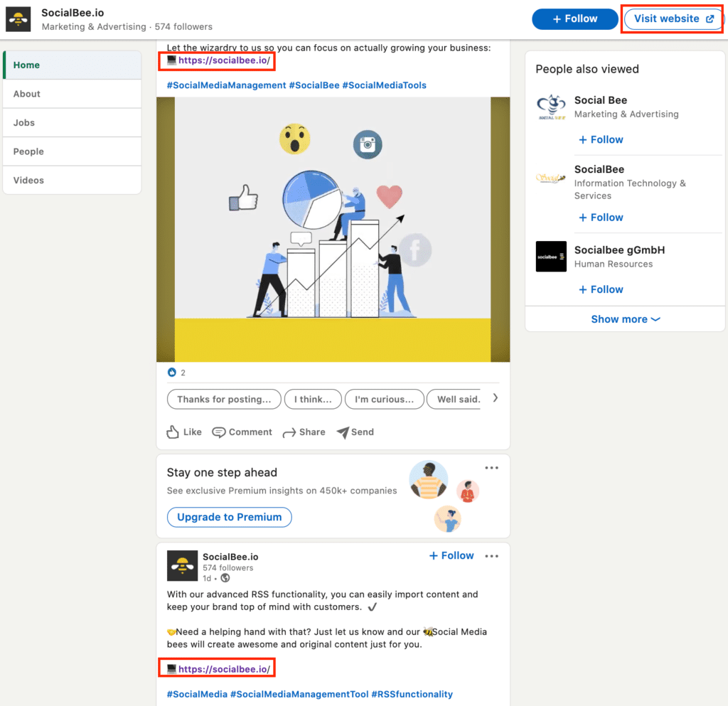Click the 'Stay one step ahead' heading
728x706 pixels.
point(222,473)
